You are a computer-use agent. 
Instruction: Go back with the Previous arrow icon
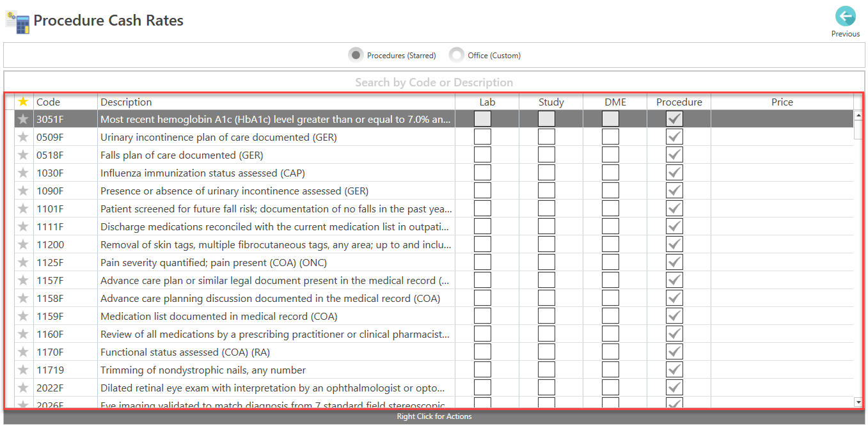pos(845,17)
